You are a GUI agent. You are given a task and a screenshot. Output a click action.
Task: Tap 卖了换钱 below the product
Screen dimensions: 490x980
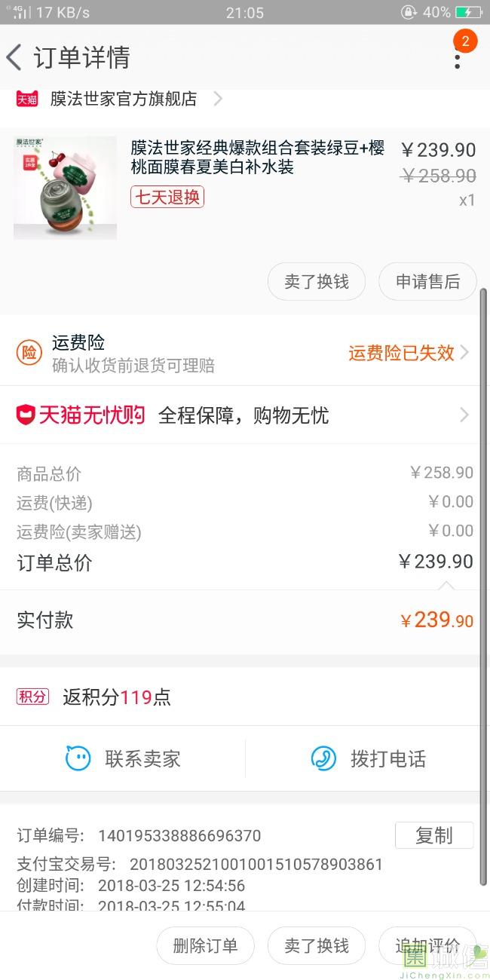(317, 282)
